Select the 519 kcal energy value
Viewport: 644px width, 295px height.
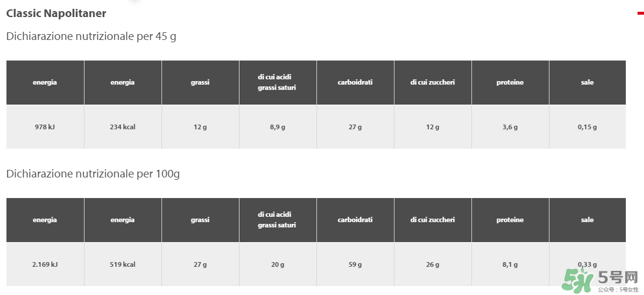tap(122, 264)
